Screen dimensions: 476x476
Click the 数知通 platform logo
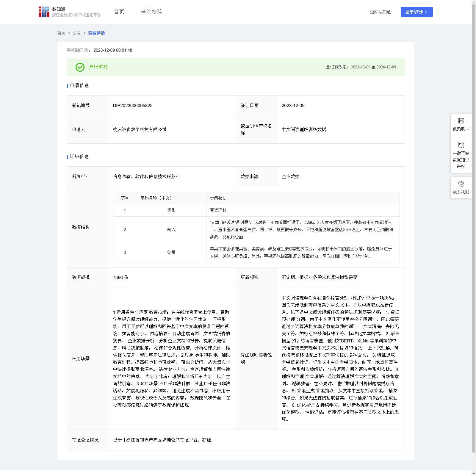pyautogui.click(x=44, y=12)
